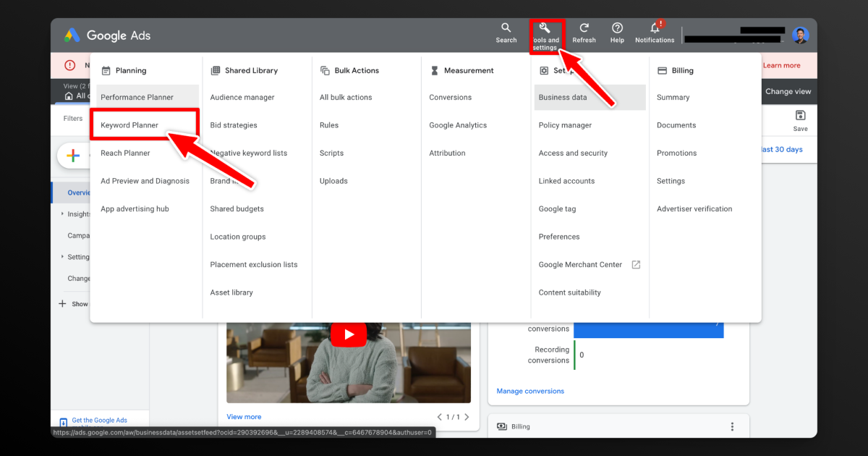Screen dimensions: 868x456
Task: Select Bid strategies
Action: point(234,125)
